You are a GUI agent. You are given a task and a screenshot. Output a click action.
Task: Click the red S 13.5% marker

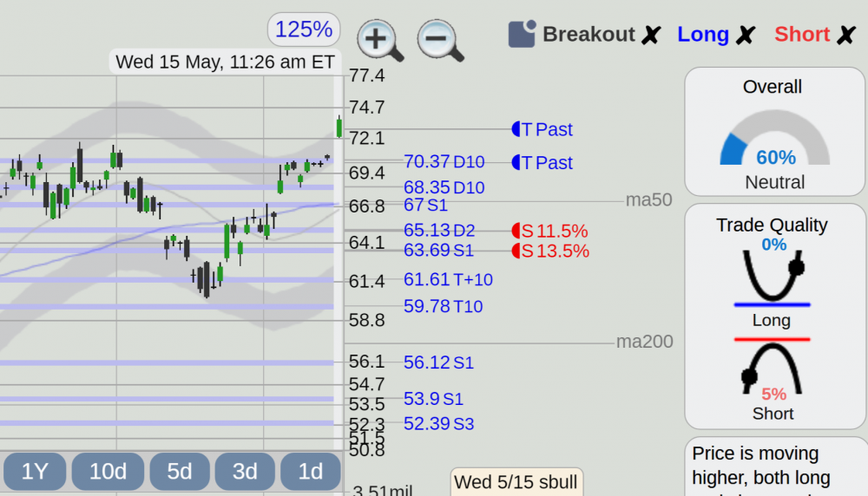(x=550, y=251)
